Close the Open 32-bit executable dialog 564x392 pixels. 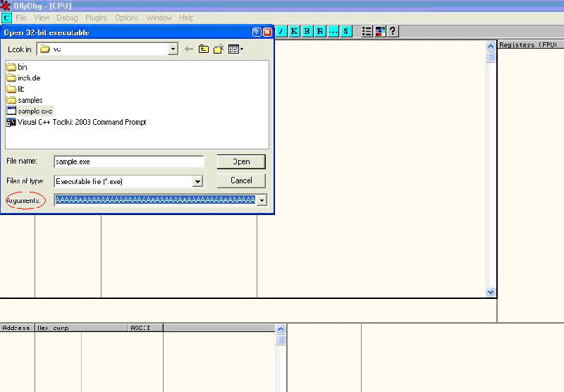point(267,32)
